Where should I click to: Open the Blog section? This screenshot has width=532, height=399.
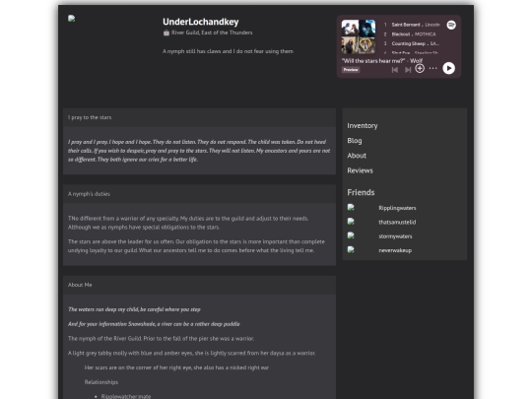click(355, 141)
